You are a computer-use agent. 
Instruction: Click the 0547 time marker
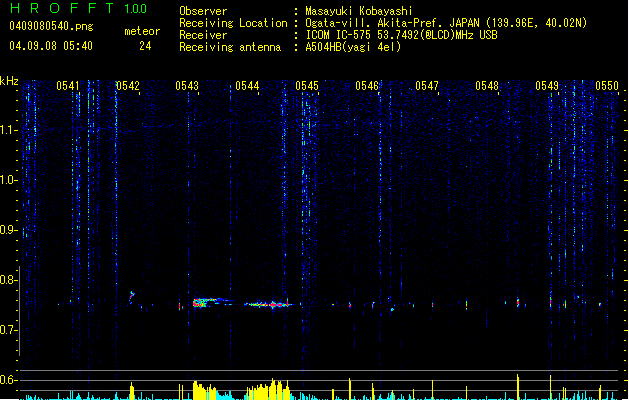pyautogui.click(x=427, y=86)
